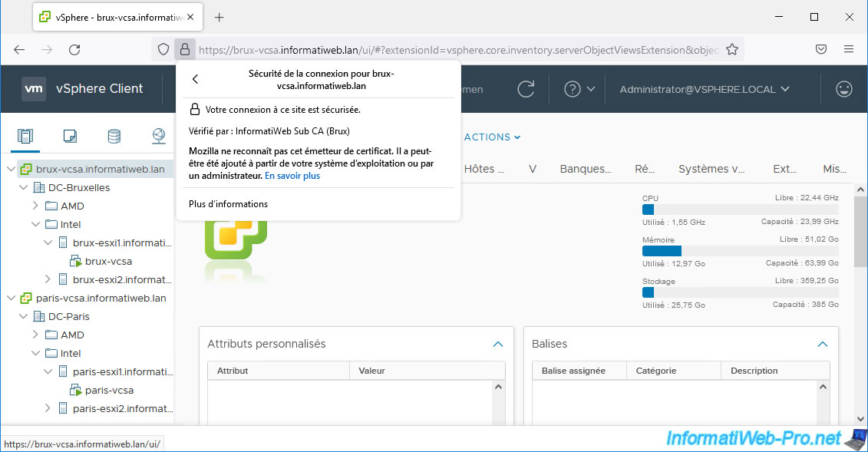The image size is (868, 452).
Task: Click the padlock icon in address bar
Action: [184, 49]
